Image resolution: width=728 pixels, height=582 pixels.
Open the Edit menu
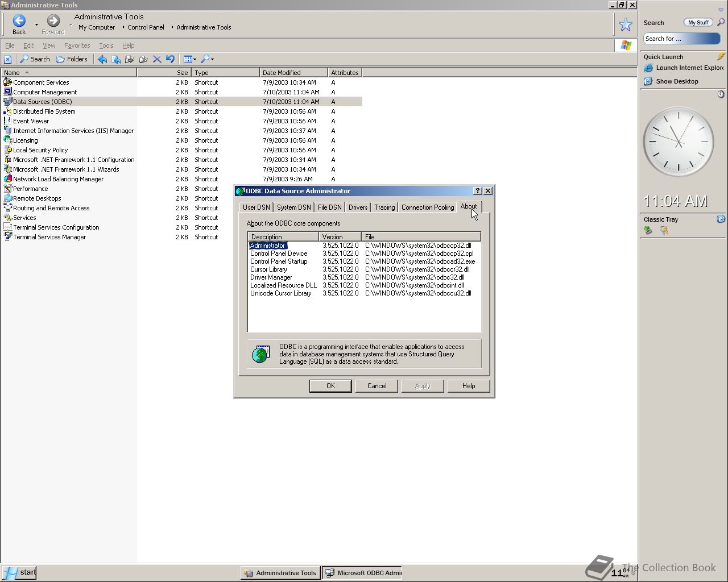tap(28, 45)
